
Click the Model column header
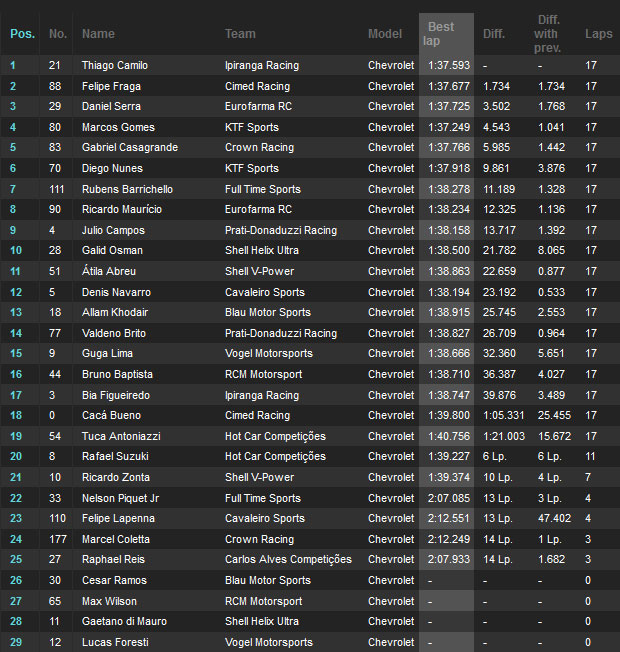385,34
